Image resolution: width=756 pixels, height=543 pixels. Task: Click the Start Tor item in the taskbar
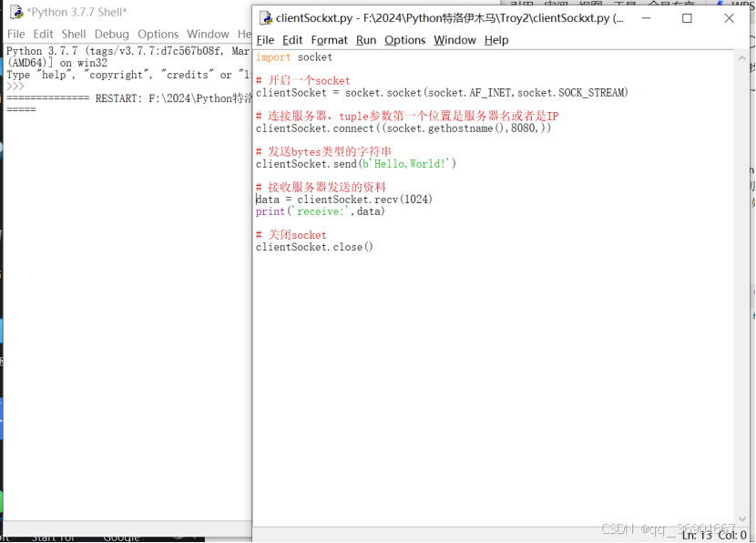53,538
